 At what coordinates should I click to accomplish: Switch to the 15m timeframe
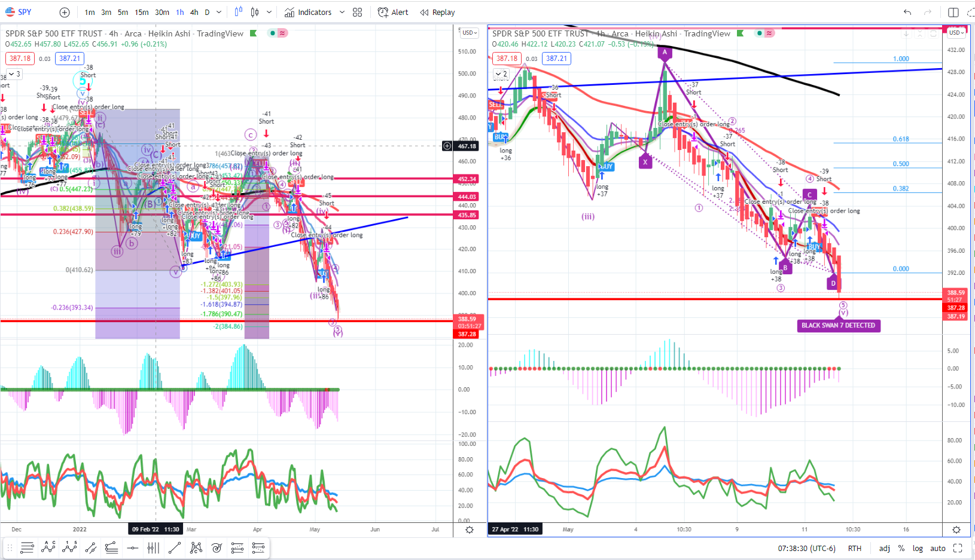(x=142, y=13)
